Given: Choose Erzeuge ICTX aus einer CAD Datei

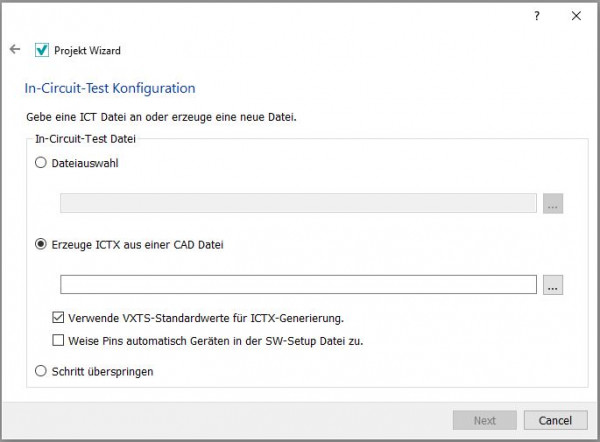Looking at the screenshot, I should (x=41, y=243).
